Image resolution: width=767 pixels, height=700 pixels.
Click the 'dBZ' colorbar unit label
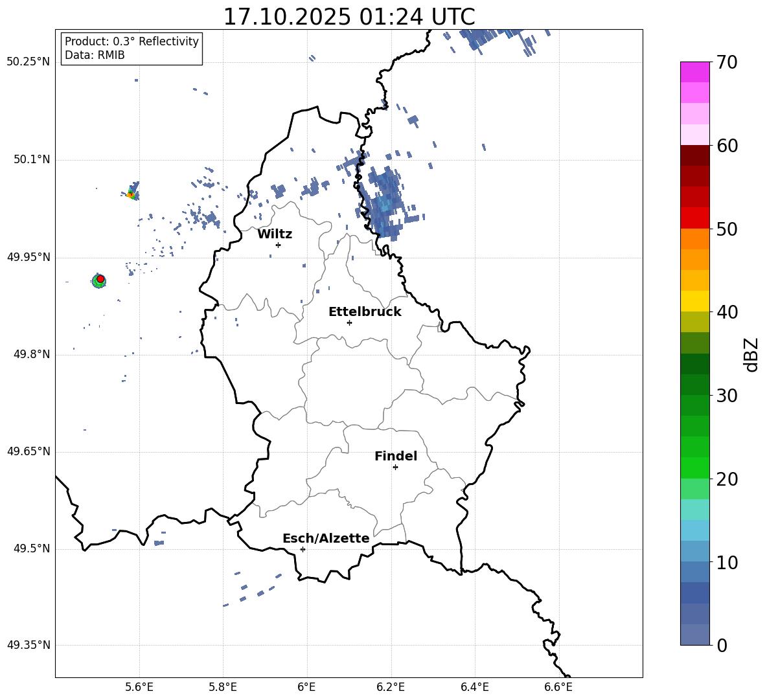[x=751, y=354]
